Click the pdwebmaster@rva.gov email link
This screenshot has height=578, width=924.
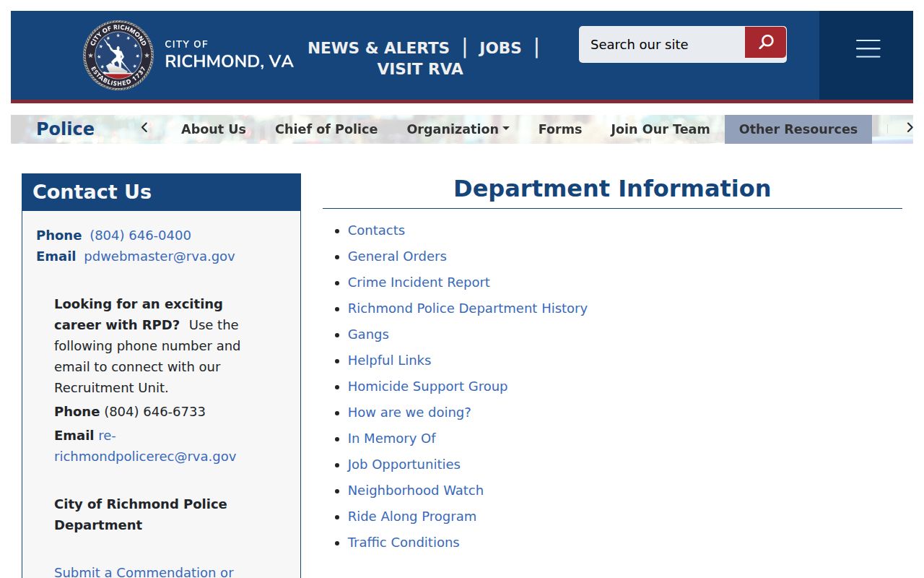coord(160,256)
